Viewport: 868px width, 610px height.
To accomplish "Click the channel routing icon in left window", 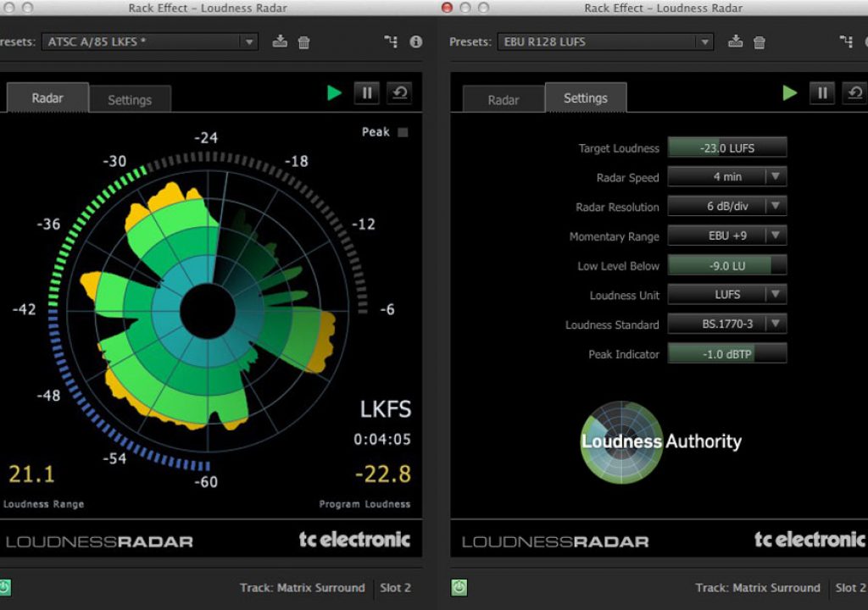I will point(391,42).
